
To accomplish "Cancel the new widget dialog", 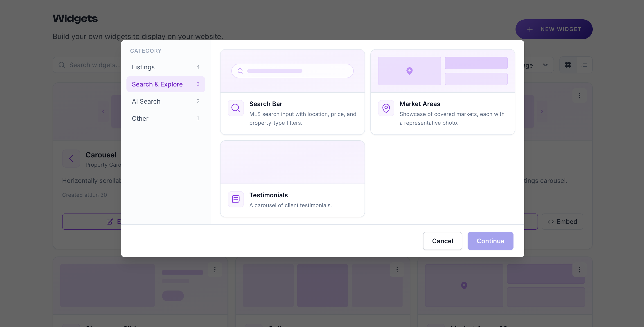I will pos(442,241).
